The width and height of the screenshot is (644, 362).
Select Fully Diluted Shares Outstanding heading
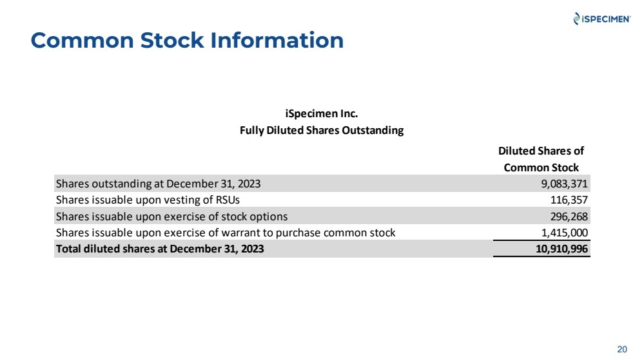322,130
